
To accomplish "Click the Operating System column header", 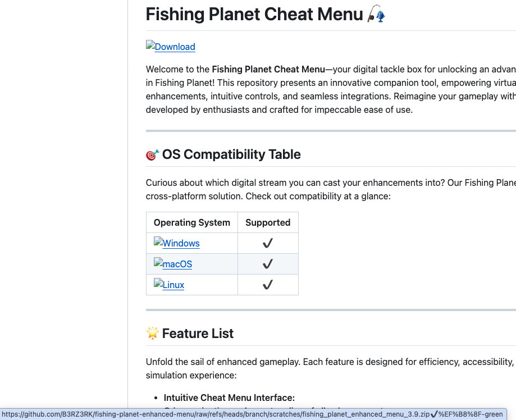I will (192, 222).
